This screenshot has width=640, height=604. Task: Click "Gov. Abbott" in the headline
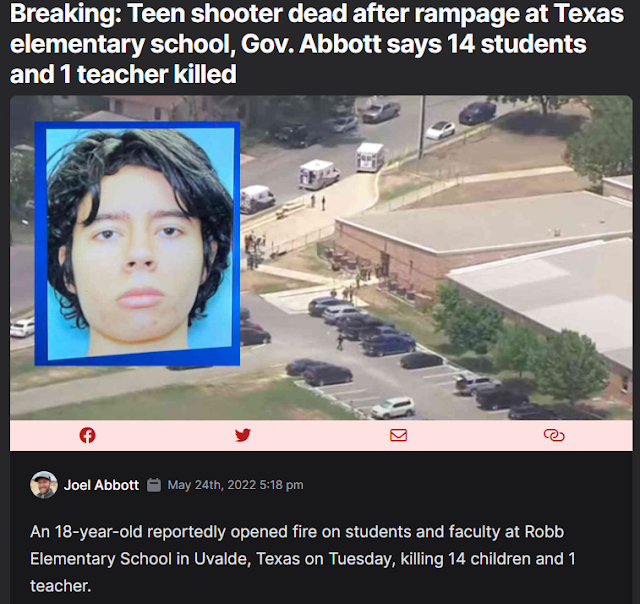311,44
